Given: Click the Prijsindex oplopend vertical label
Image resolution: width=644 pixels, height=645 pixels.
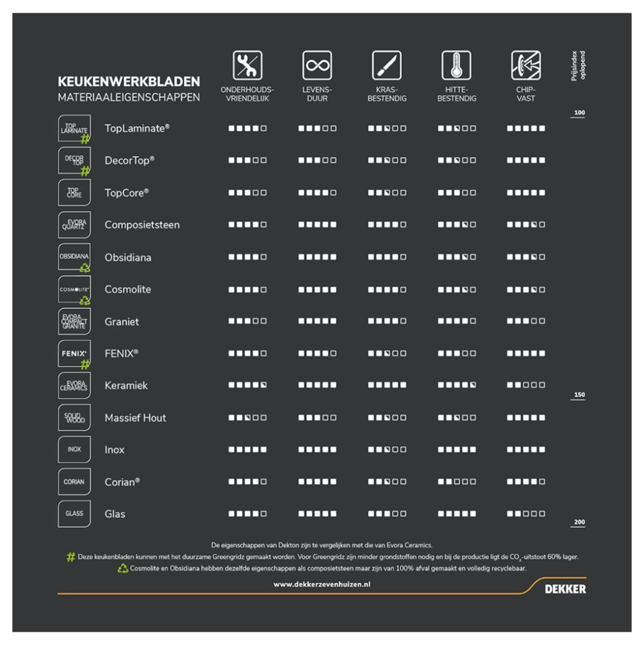Looking at the screenshot, I should click(x=578, y=66).
